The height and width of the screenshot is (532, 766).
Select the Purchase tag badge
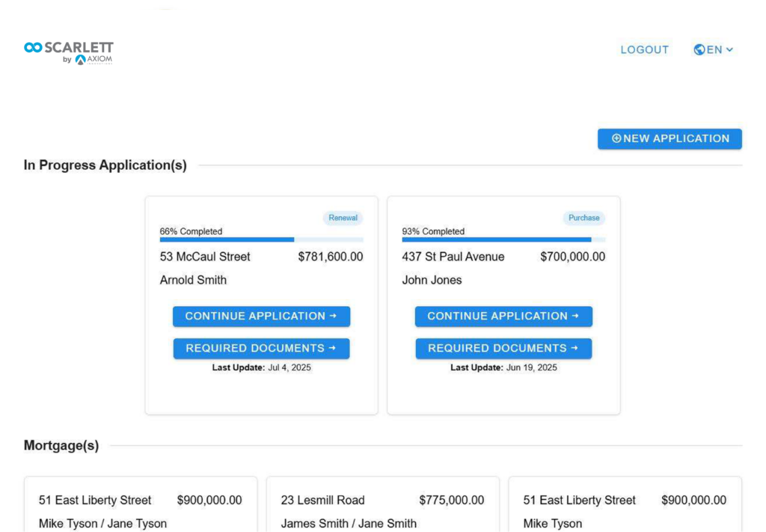click(x=583, y=218)
